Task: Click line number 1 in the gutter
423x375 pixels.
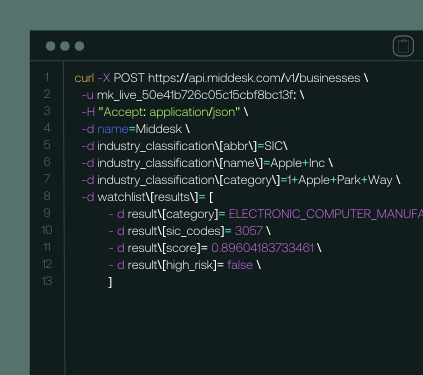Action: pos(47,77)
